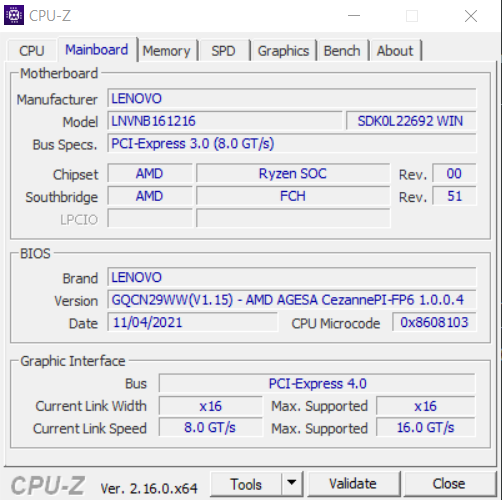
Task: Click the Max. Supported speed 16.0 GT/s
Action: [426, 428]
